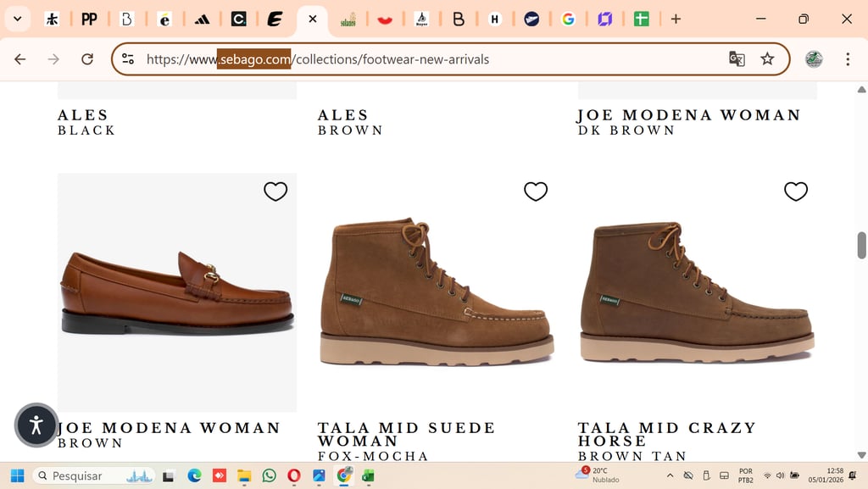Close the active tab

click(x=313, y=19)
